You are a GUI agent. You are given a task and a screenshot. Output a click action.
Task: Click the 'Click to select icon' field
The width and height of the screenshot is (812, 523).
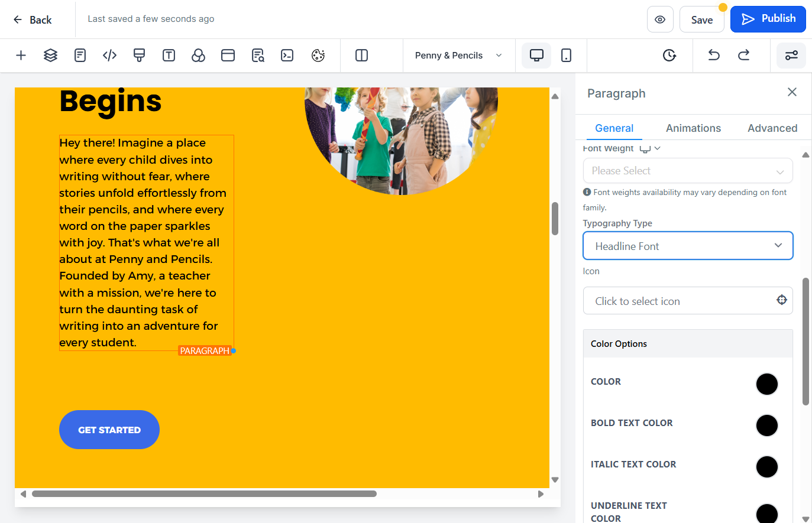[688, 301]
